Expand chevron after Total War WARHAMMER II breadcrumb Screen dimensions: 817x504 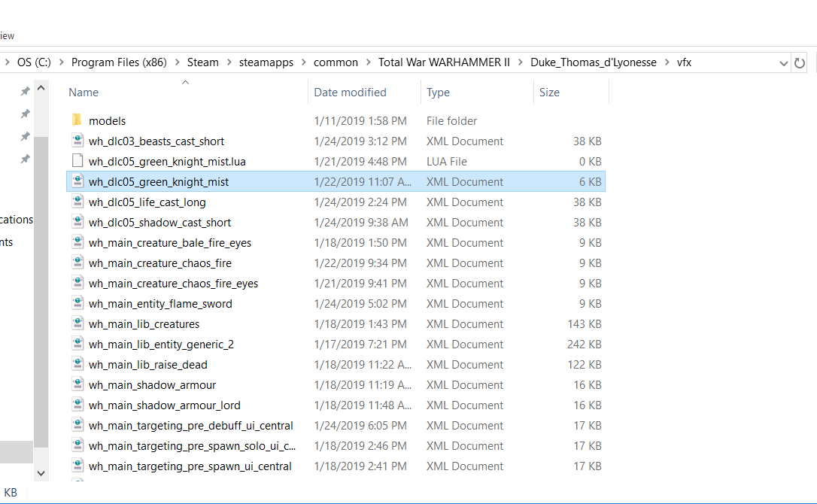(520, 62)
